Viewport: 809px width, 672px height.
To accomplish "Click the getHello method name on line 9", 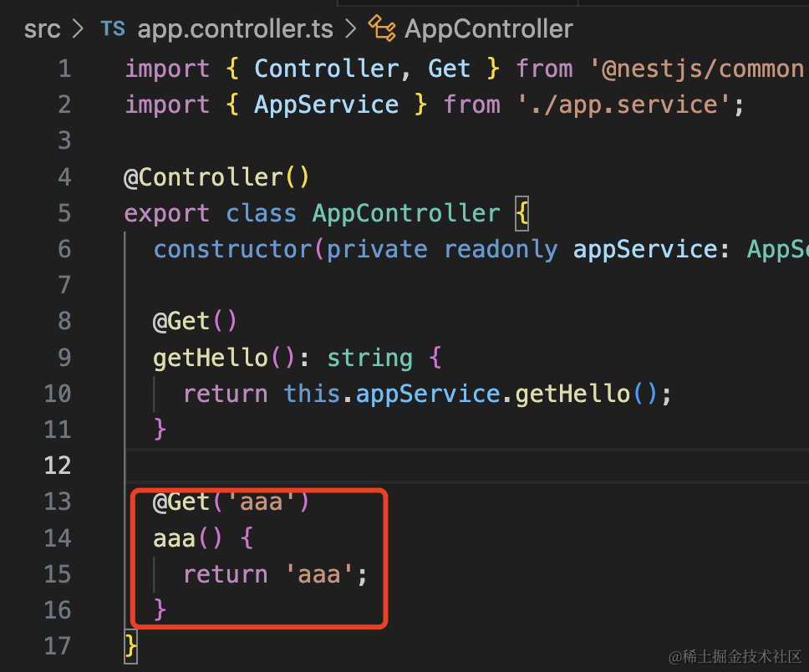I will point(211,358).
